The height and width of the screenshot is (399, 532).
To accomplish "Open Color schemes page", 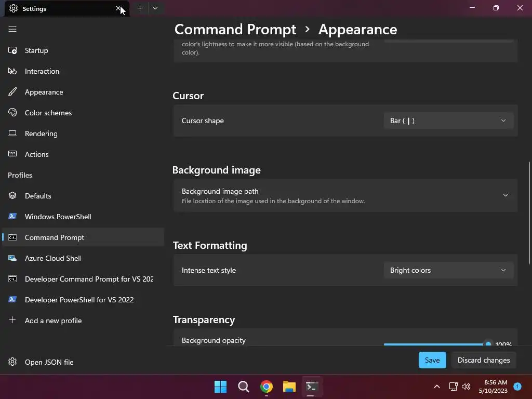I will (83, 113).
